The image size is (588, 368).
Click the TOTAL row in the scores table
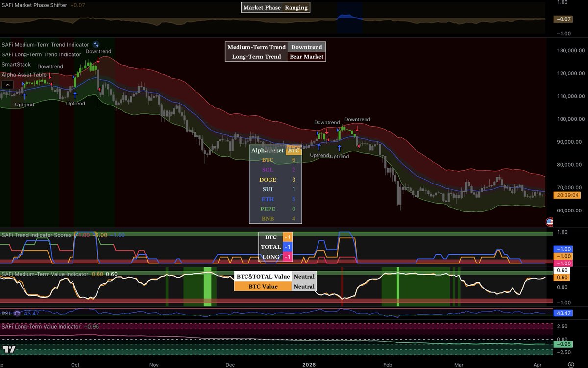(275, 247)
